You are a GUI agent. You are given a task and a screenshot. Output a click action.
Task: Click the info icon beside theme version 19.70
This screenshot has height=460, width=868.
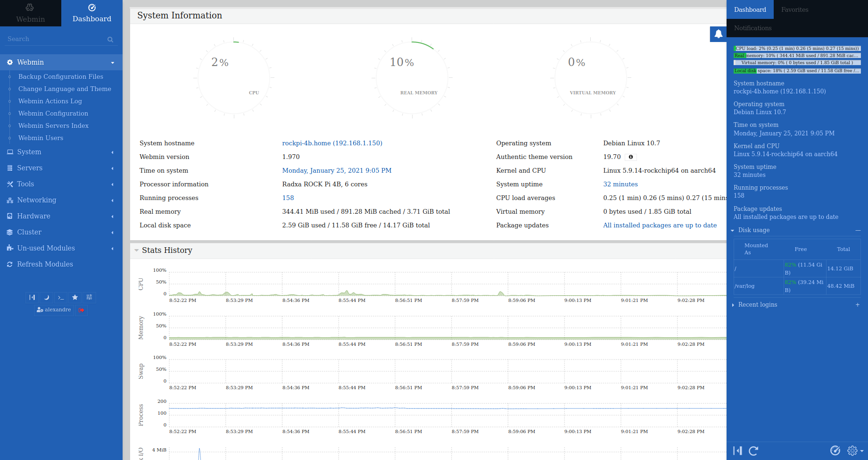tap(631, 157)
